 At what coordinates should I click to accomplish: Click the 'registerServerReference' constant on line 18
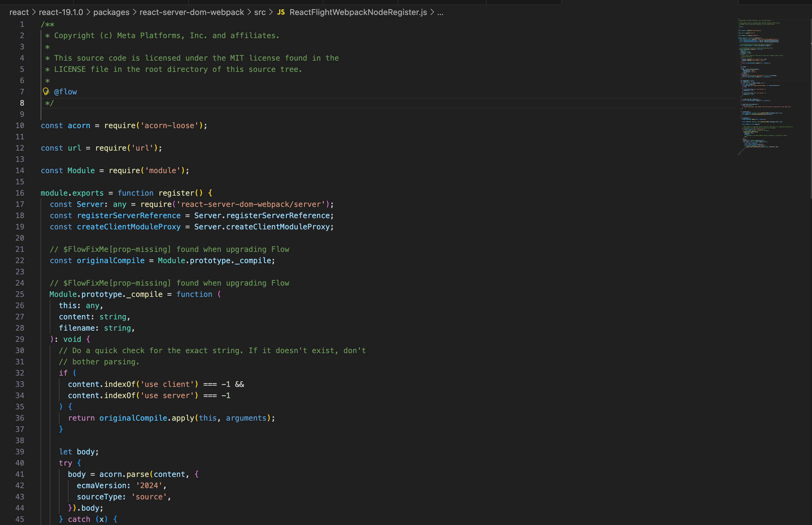(129, 215)
